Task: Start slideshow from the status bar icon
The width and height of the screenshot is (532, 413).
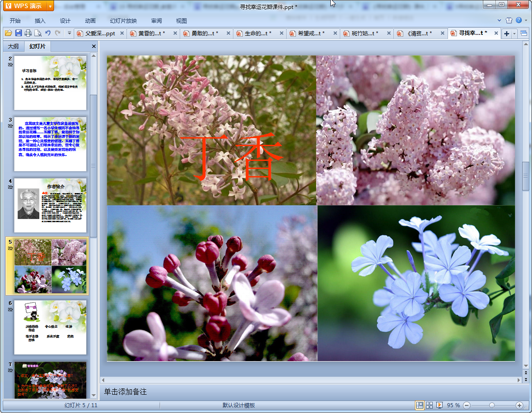Action: pos(439,405)
